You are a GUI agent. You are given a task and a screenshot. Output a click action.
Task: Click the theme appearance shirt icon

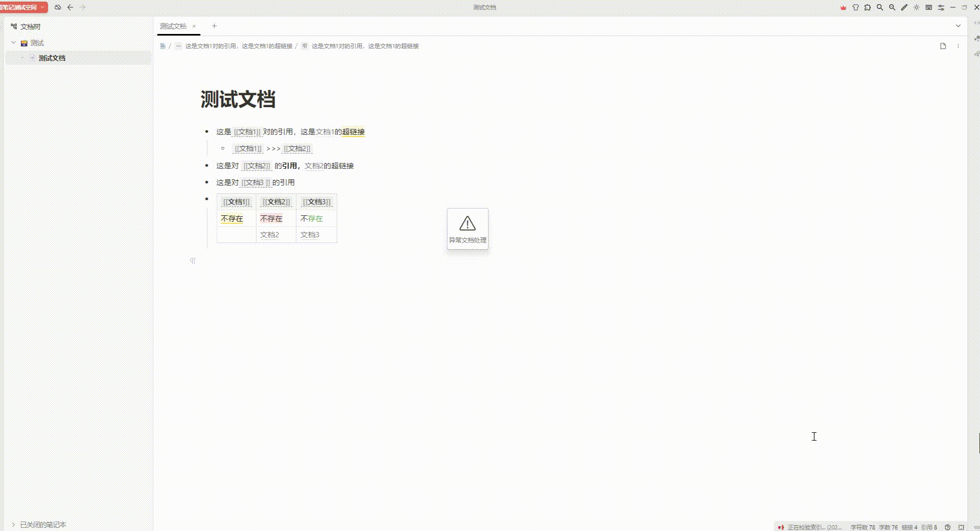click(x=855, y=7)
